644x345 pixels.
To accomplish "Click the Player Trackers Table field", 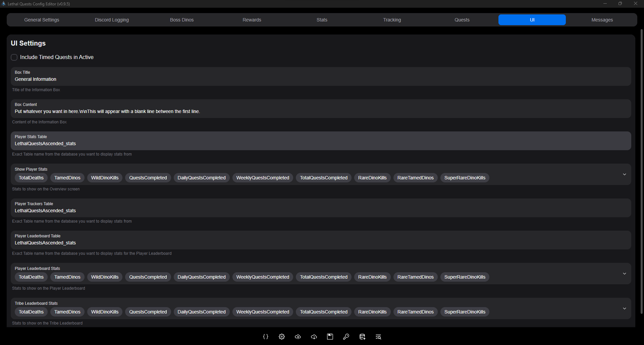I will tap(321, 211).
